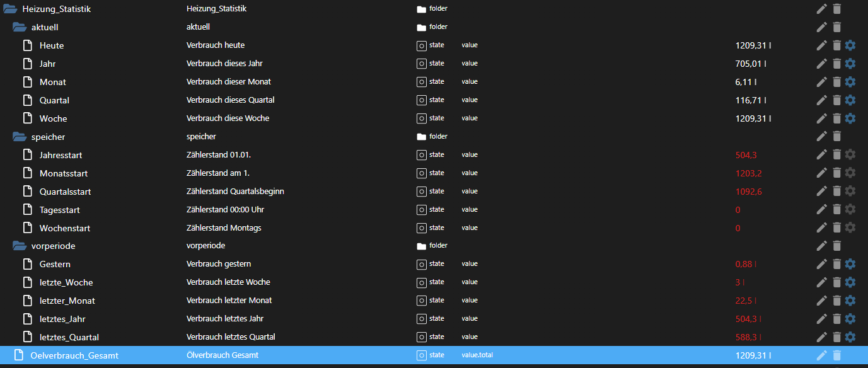868x368 pixels.
Task: Select the Quartal tree row
Action: [434, 100]
